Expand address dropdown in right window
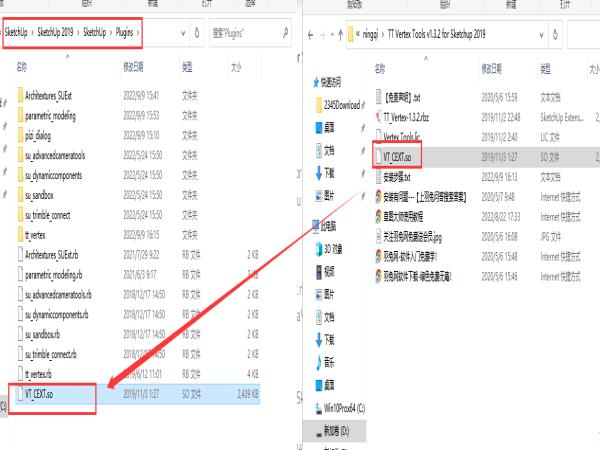The image size is (600, 450). click(x=541, y=35)
